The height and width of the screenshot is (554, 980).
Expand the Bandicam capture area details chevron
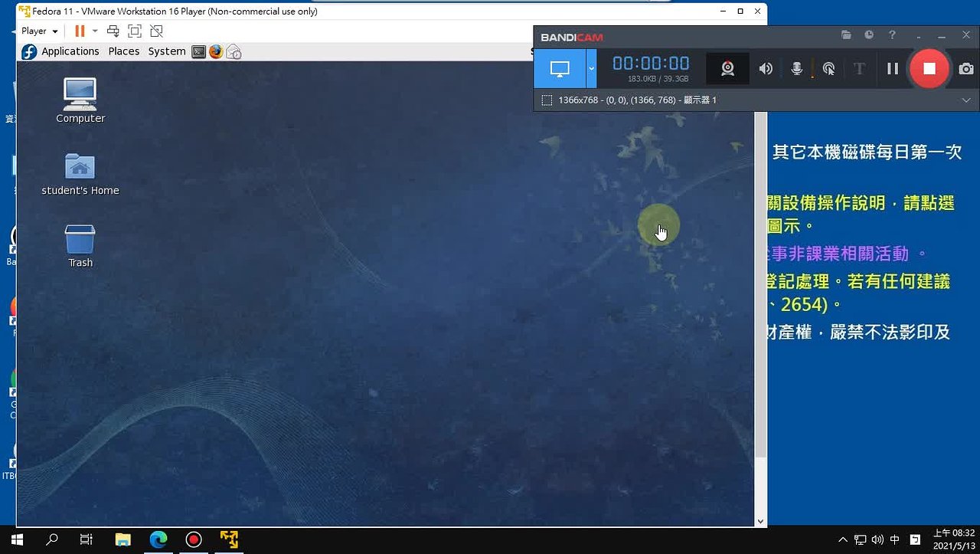click(x=966, y=100)
